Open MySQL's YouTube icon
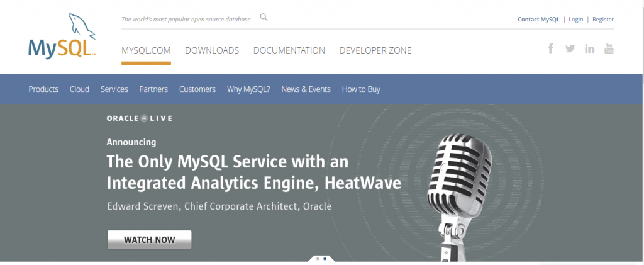This screenshot has height=265, width=644. [x=609, y=49]
